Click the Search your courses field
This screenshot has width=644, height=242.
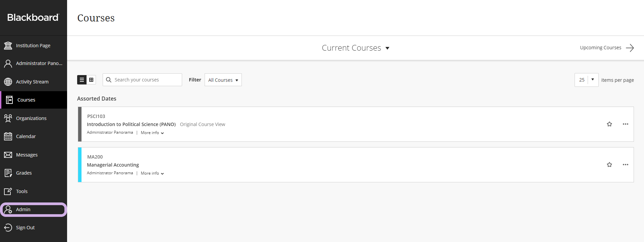point(146,80)
